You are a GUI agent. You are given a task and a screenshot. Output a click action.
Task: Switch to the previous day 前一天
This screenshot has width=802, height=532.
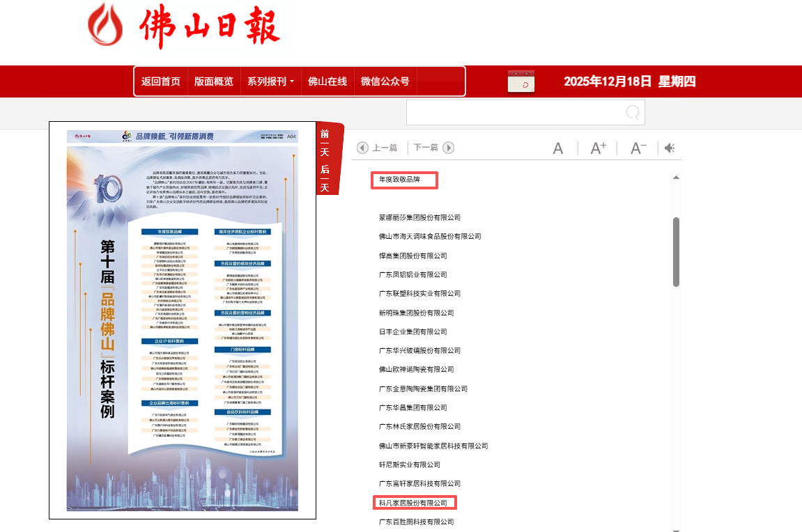(325, 143)
